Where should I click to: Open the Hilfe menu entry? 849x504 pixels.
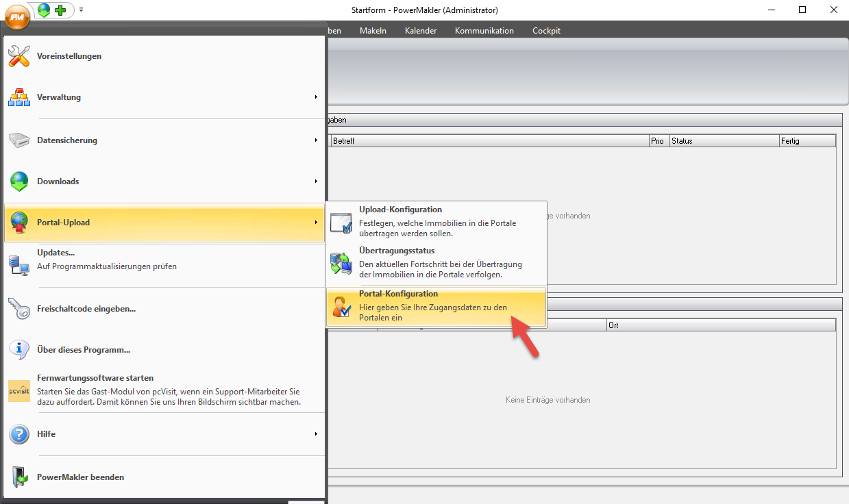click(164, 434)
